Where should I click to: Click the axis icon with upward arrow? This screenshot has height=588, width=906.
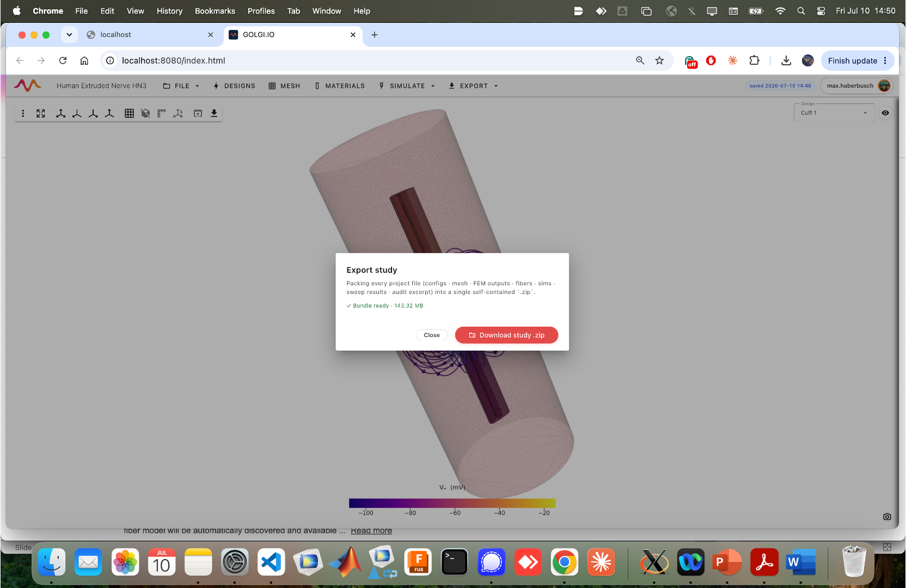click(109, 113)
